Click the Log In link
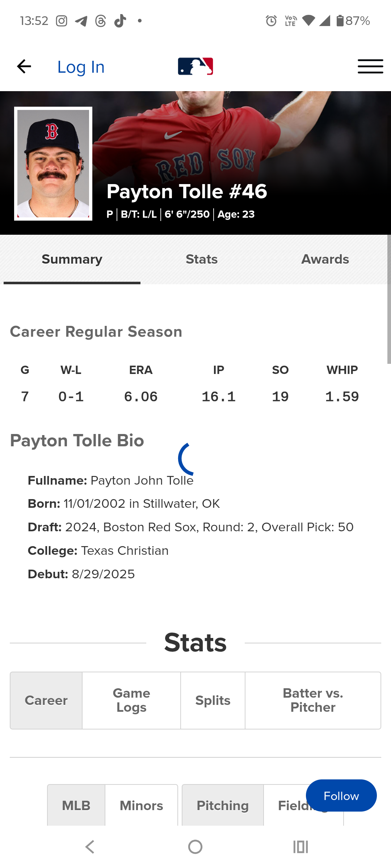 coord(81,67)
